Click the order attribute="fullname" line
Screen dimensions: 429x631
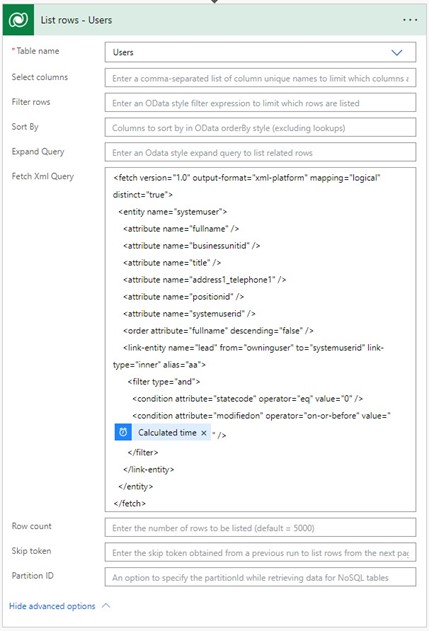point(218,330)
